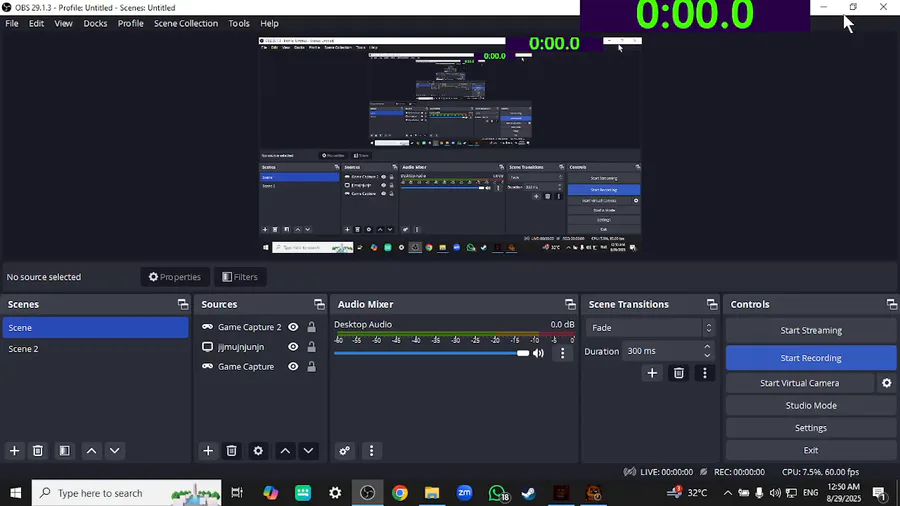Enable Studio Mode
900x506 pixels.
click(x=811, y=406)
